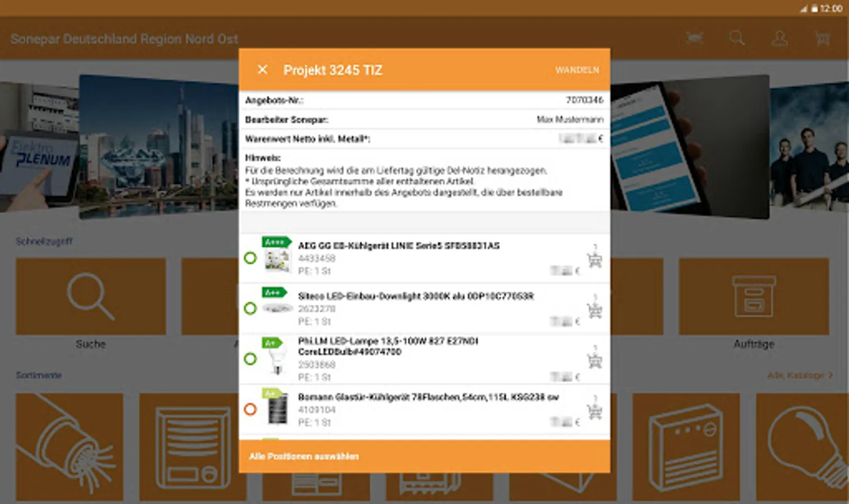Click the A++ energy label of Siteco item
849x504 pixels.
pyautogui.click(x=274, y=292)
